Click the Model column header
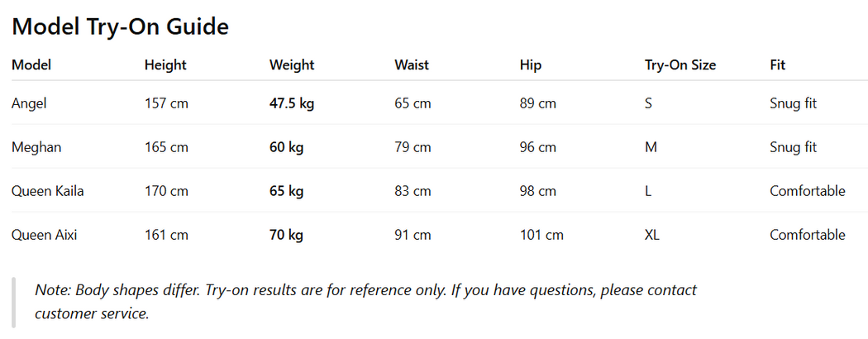868x339 pixels. pos(31,64)
